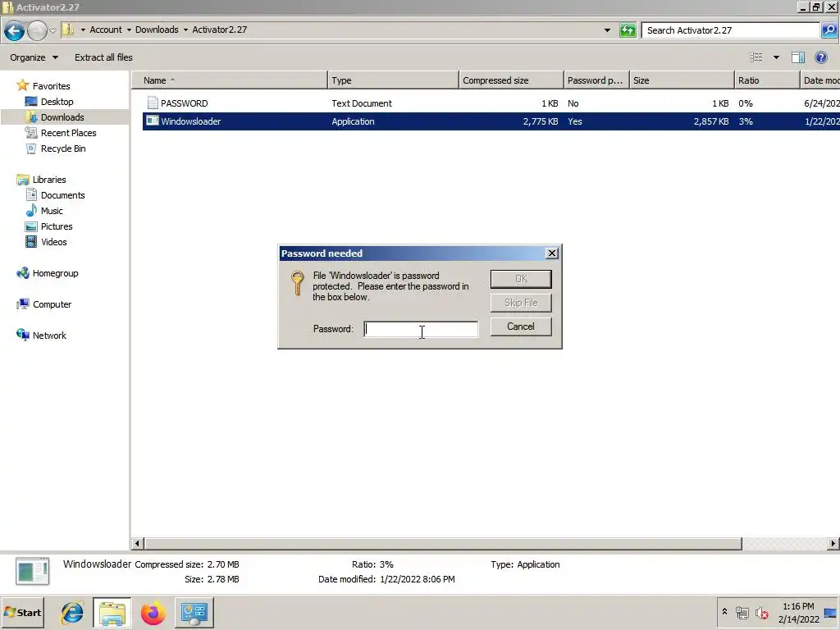Click Cancel in Password needed dialog

pyautogui.click(x=521, y=326)
